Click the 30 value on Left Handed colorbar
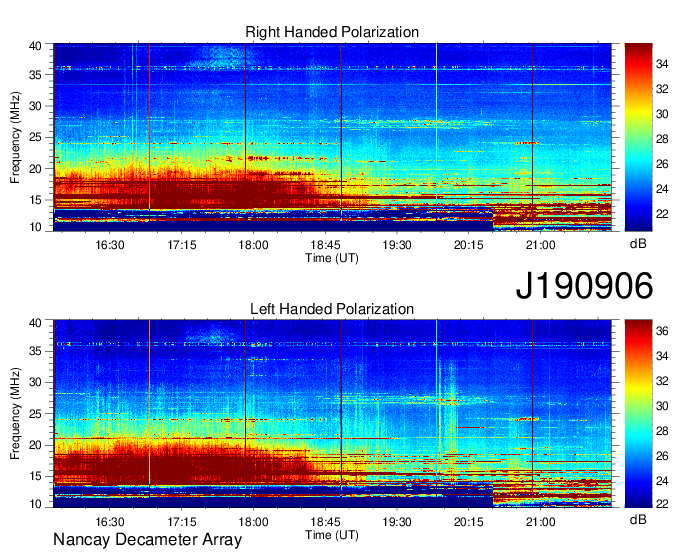This screenshot has width=680, height=552. [x=662, y=406]
